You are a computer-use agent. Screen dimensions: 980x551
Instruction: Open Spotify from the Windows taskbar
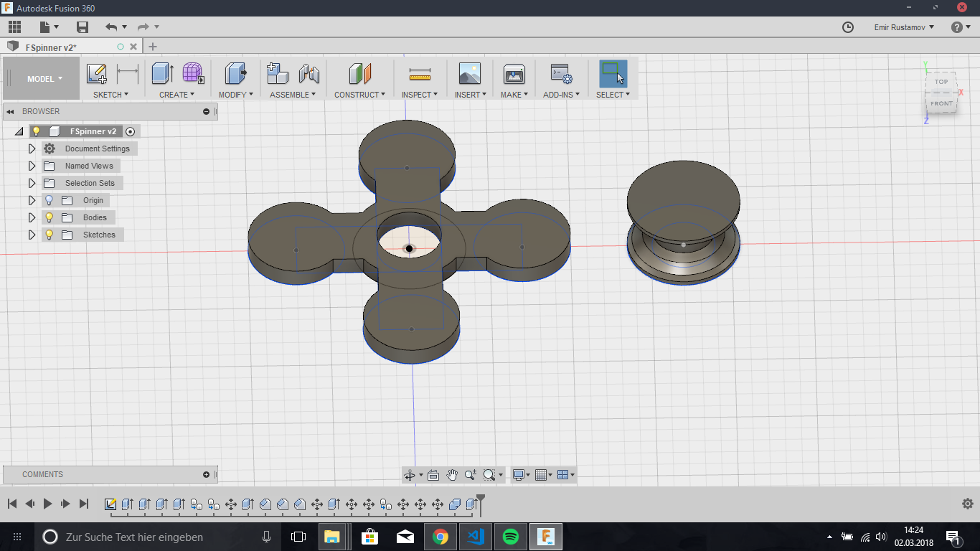point(511,537)
